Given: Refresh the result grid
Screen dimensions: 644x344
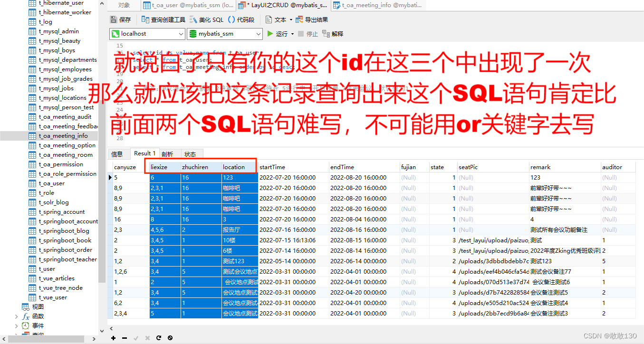Looking at the screenshot, I should pyautogui.click(x=159, y=338).
